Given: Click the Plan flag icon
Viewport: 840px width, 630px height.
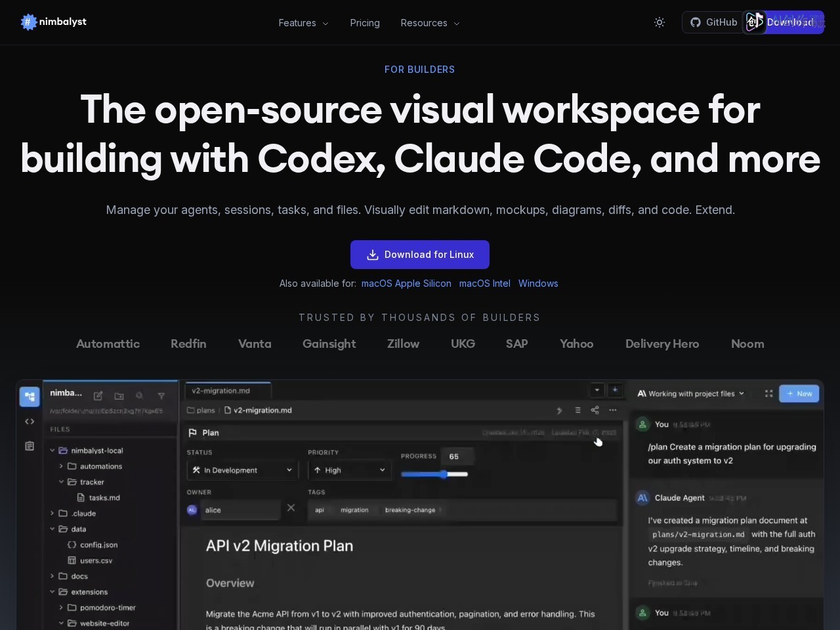Looking at the screenshot, I should click(192, 433).
